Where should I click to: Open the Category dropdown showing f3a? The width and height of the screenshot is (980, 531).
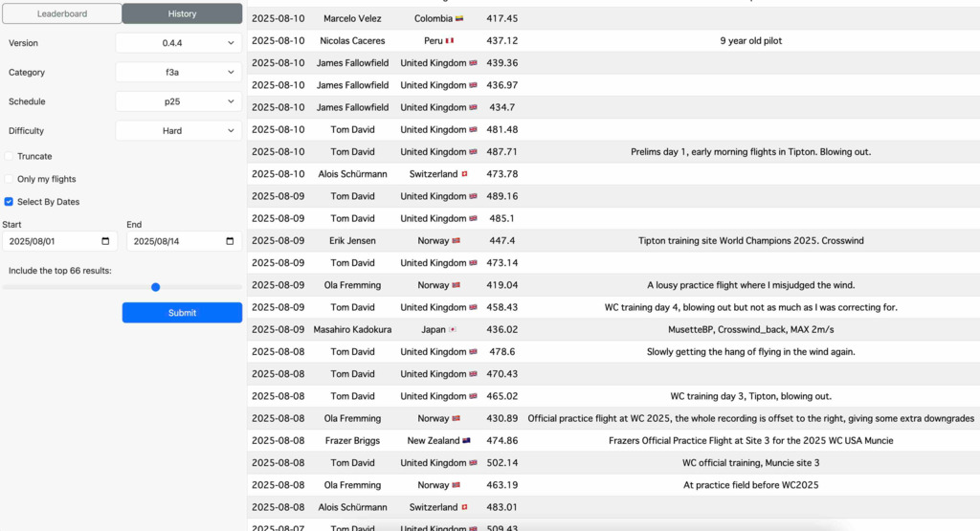tap(178, 73)
